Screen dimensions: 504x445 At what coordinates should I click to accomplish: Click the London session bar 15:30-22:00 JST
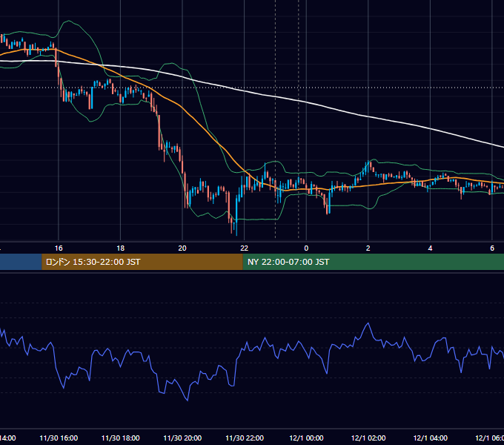(x=142, y=262)
